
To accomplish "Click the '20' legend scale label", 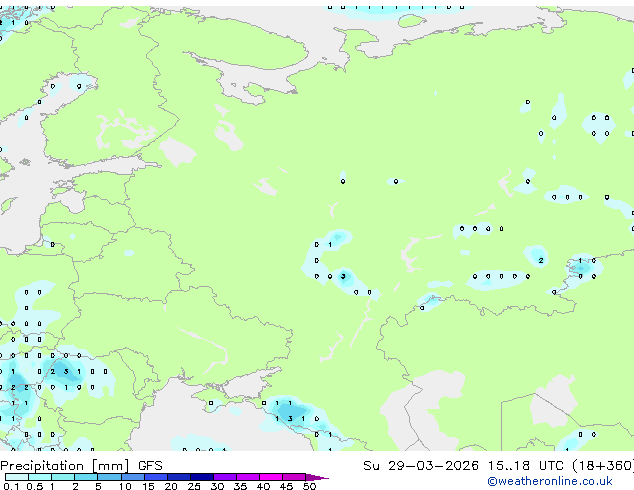I will tap(171, 486).
